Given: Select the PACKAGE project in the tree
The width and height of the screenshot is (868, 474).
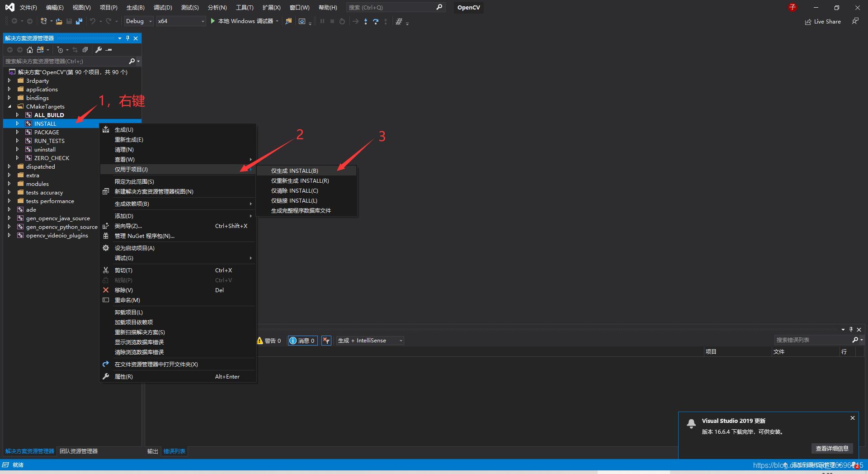Looking at the screenshot, I should point(47,132).
